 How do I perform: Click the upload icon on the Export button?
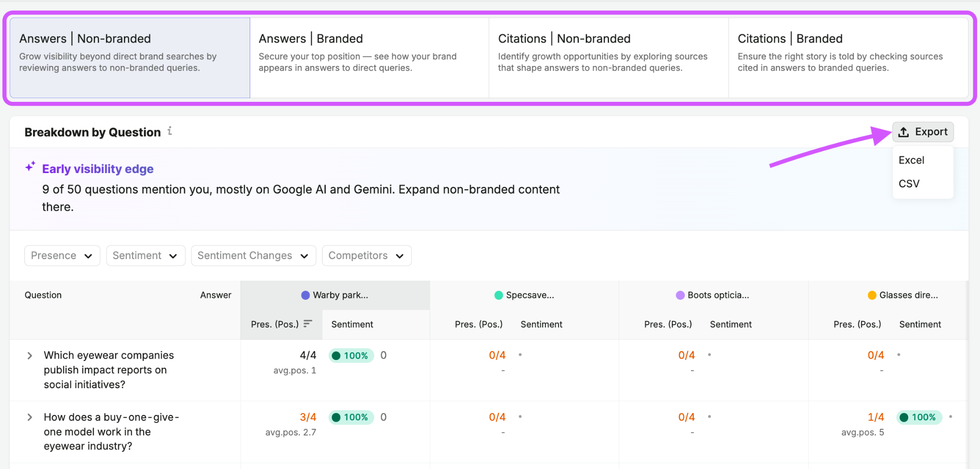point(903,132)
